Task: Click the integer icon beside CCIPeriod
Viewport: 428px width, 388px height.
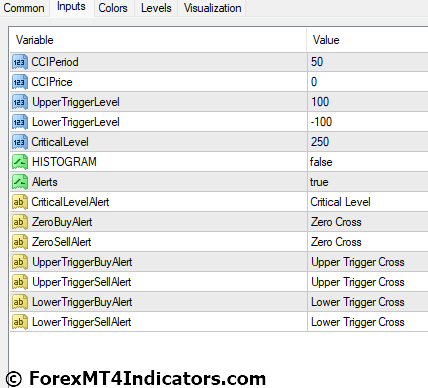Action: coord(20,62)
